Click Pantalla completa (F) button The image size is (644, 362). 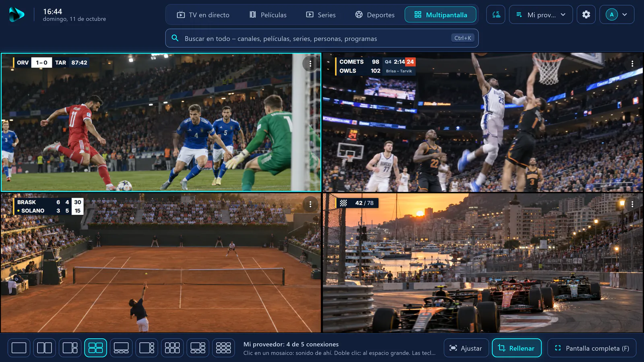coord(592,348)
